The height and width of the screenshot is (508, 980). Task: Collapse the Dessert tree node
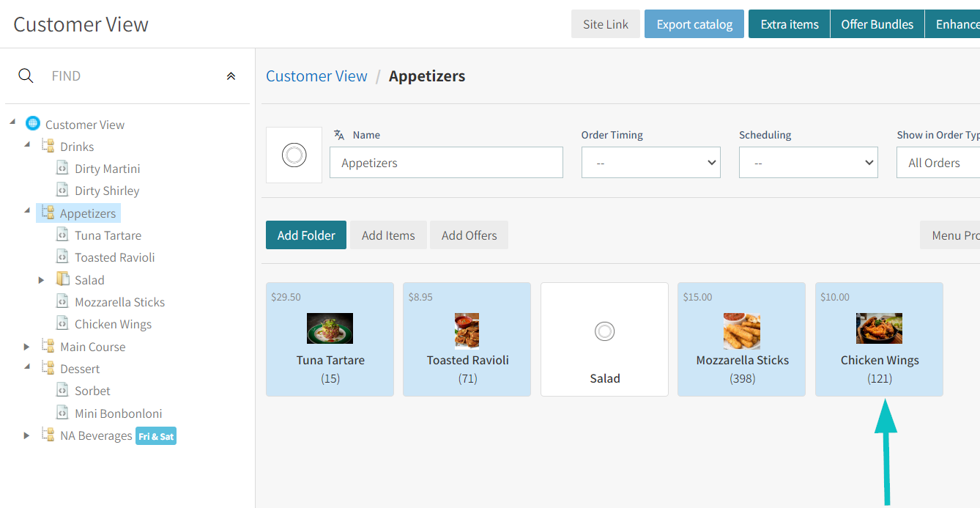[26, 367]
